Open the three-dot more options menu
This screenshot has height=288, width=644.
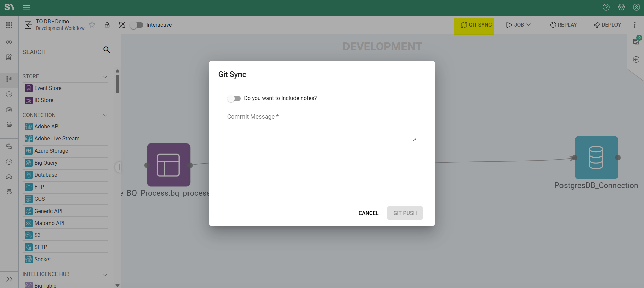click(634, 25)
